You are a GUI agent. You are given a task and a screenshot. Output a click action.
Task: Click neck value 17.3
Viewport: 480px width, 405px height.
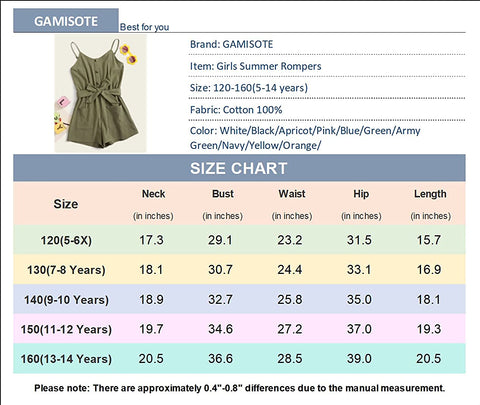pyautogui.click(x=151, y=240)
